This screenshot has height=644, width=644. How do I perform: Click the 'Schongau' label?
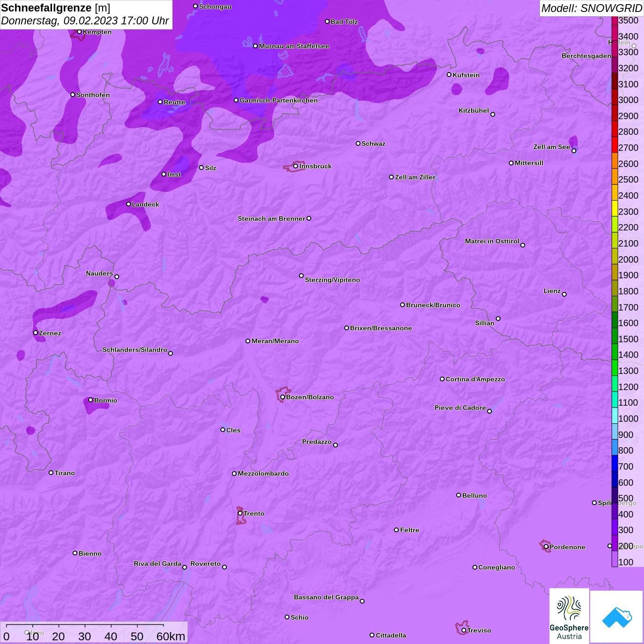pyautogui.click(x=215, y=6)
